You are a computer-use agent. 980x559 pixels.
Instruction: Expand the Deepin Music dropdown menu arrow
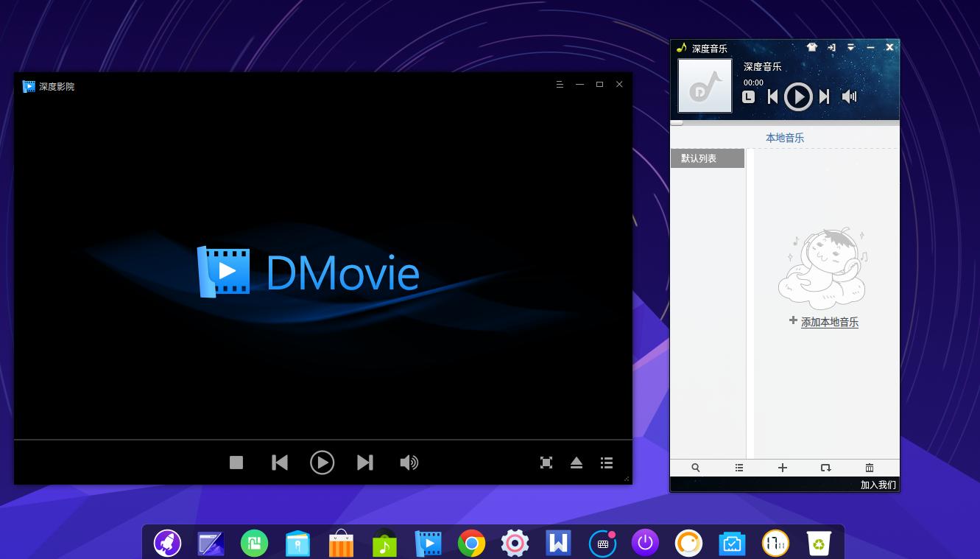[x=850, y=47]
